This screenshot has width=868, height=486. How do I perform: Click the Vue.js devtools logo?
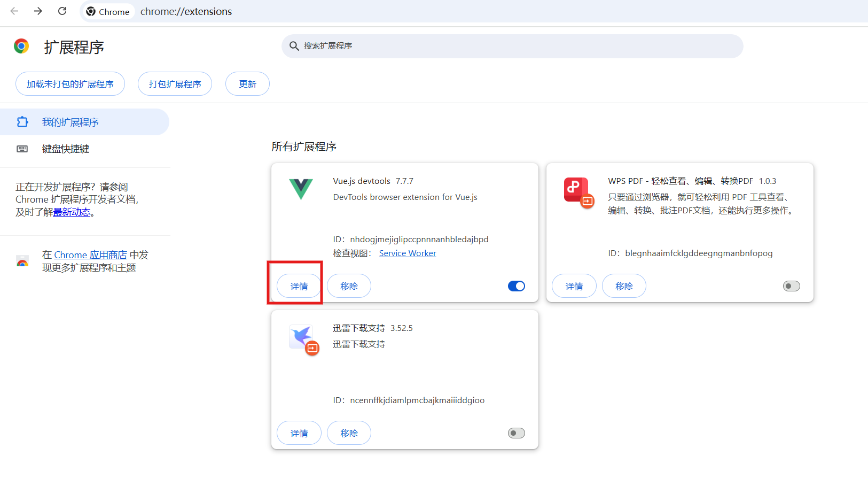[301, 189]
